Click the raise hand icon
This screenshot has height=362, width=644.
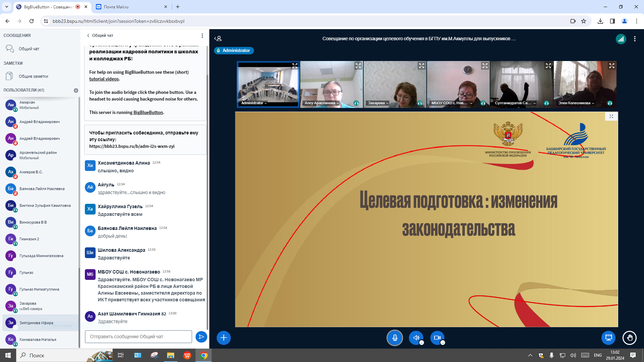pos(629,338)
